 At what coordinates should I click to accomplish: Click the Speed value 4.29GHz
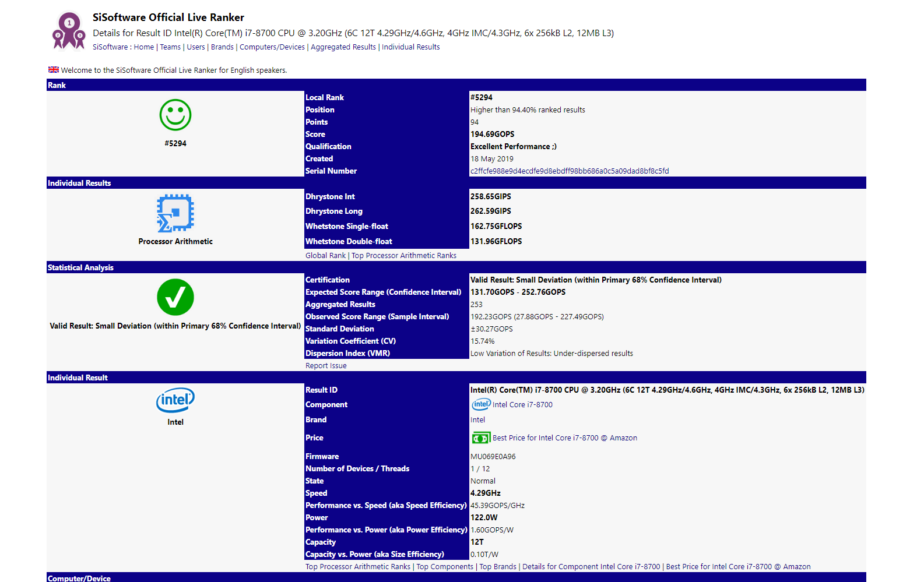pos(486,493)
